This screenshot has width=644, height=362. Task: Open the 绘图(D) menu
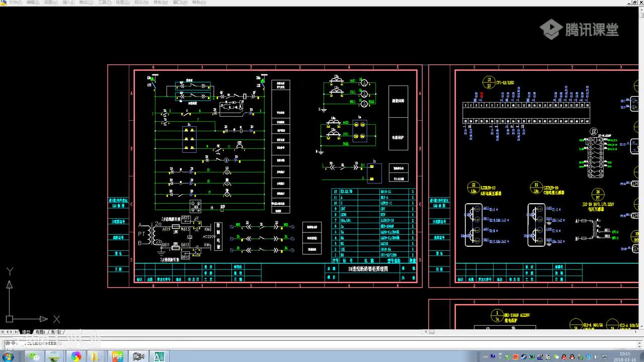[123, 3]
